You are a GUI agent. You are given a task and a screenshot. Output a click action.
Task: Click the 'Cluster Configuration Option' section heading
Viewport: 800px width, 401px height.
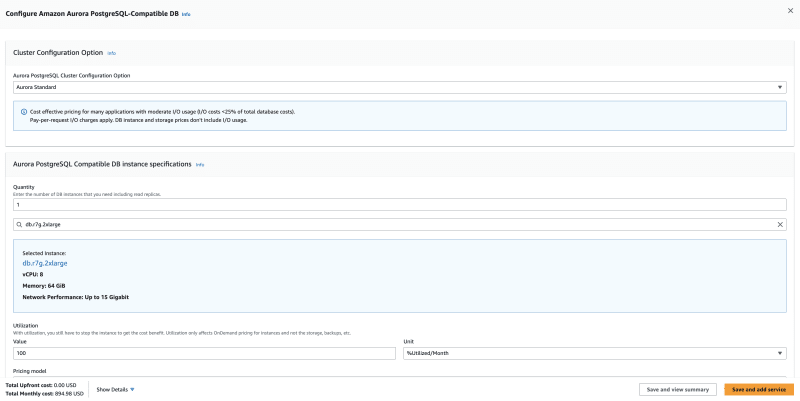[x=58, y=53]
